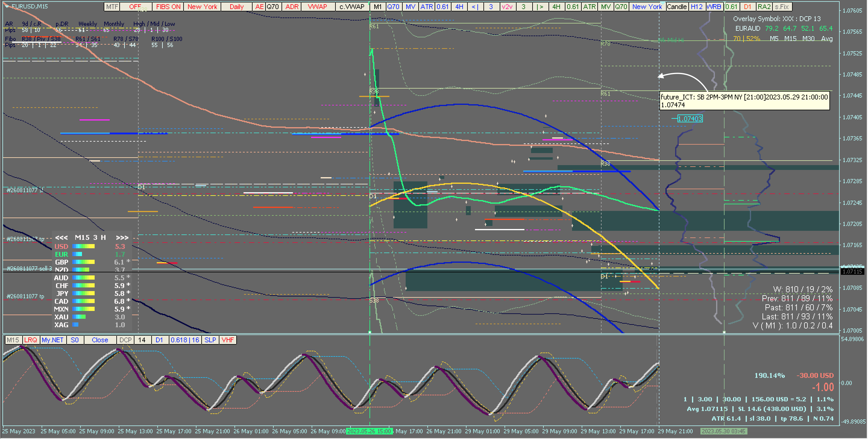Select the LRQ button in indicator subwindow

pyautogui.click(x=31, y=340)
